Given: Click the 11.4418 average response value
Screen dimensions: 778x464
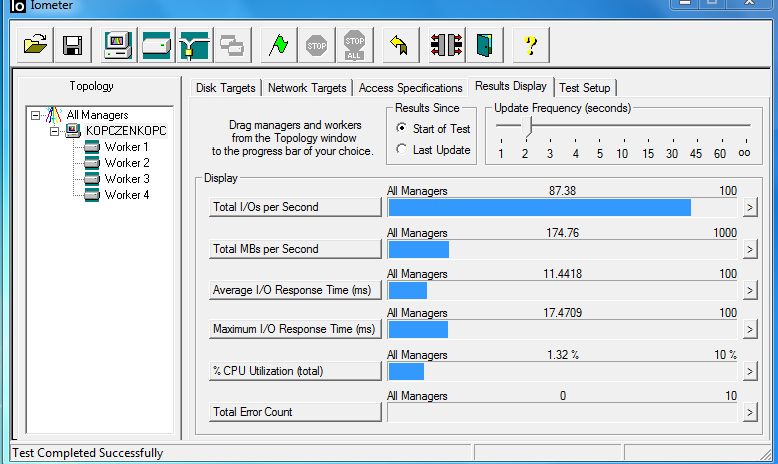Looking at the screenshot, I should click(562, 274).
